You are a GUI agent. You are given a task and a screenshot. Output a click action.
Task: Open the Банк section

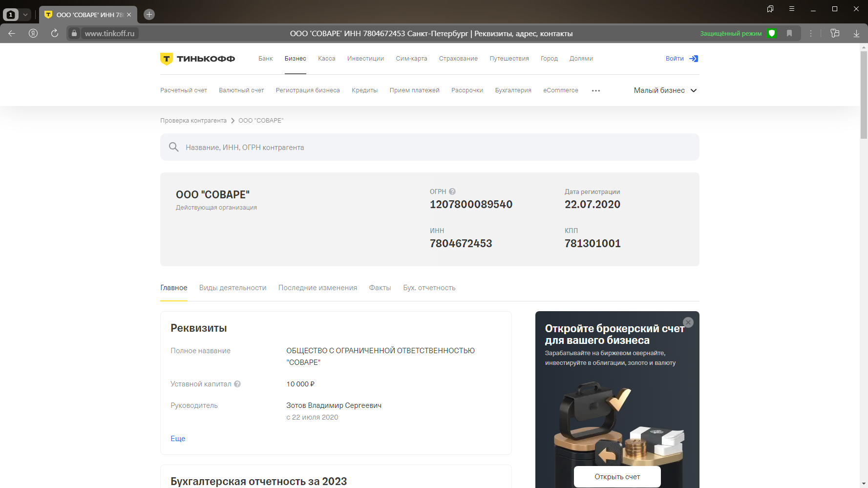pos(266,59)
